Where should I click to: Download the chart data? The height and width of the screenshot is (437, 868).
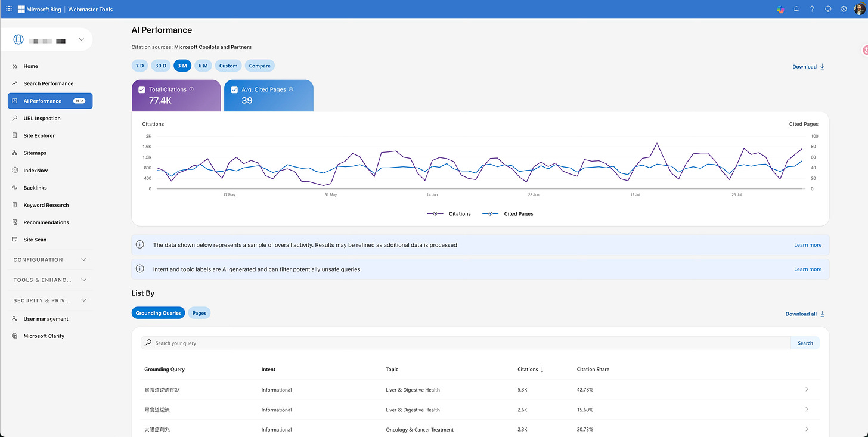808,67
